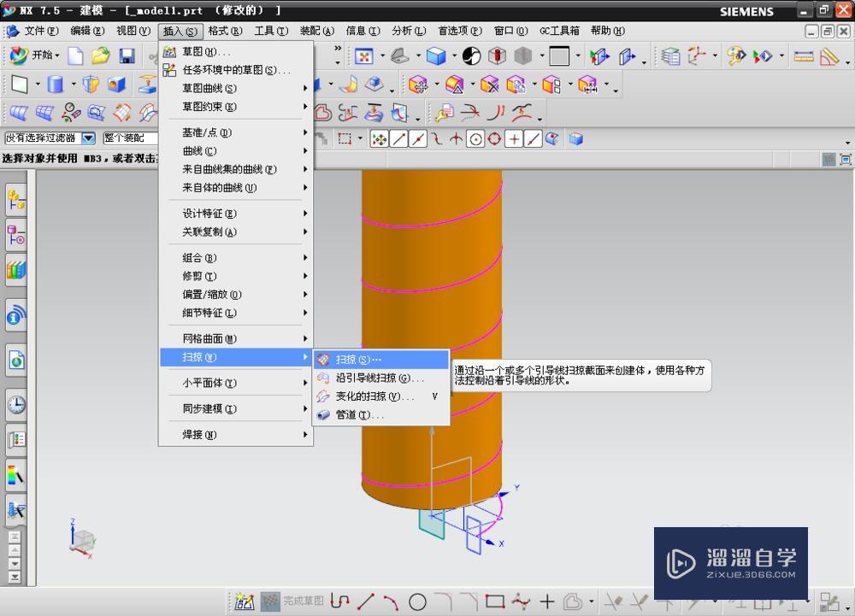
Task: Select the Profile sketch curve icon
Action: pyautogui.click(x=339, y=601)
